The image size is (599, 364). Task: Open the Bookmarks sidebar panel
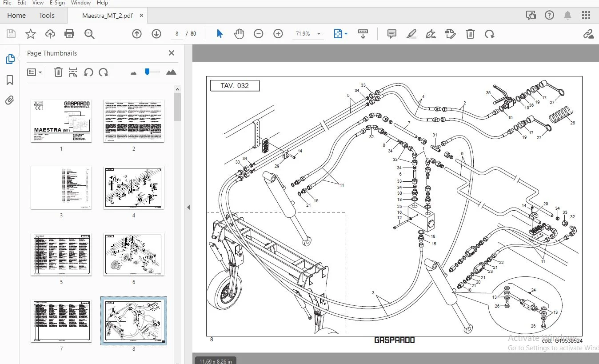click(10, 80)
